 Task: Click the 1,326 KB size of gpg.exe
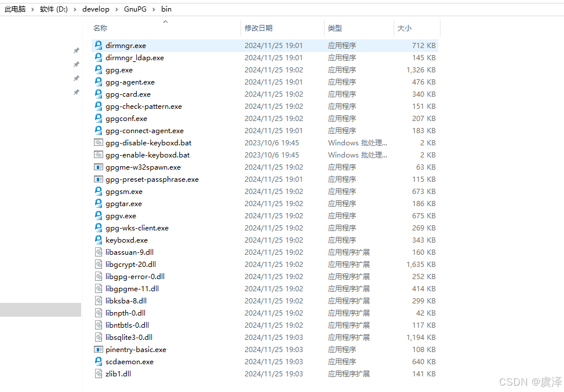[x=421, y=69]
